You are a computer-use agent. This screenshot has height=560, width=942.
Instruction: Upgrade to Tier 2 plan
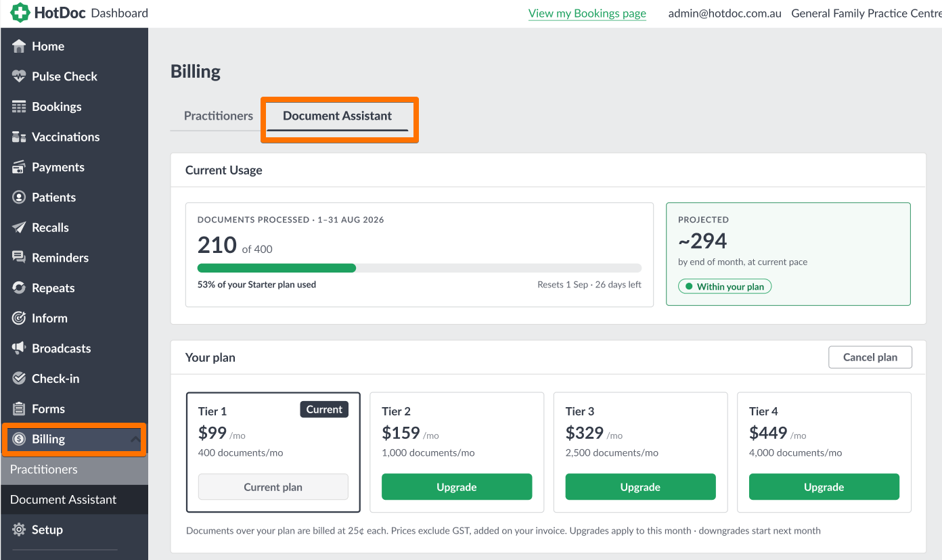coord(457,487)
